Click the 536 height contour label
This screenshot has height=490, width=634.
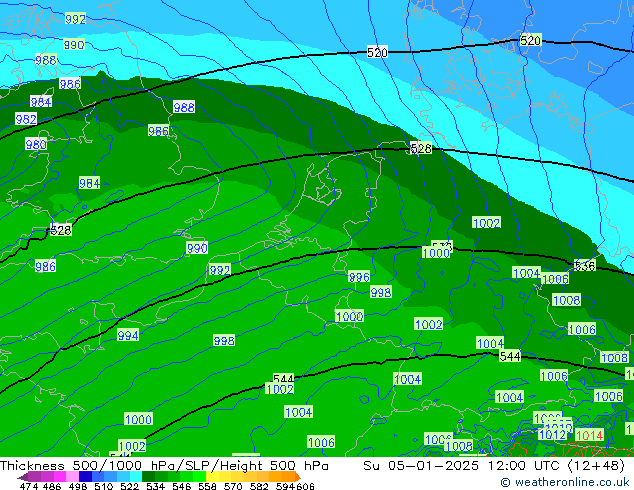click(585, 266)
